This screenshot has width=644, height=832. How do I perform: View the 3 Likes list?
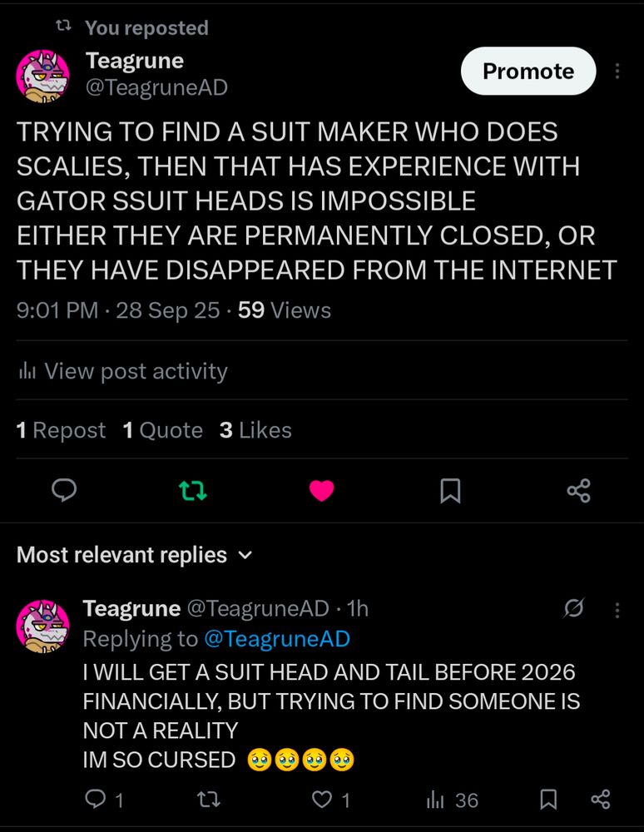(255, 430)
